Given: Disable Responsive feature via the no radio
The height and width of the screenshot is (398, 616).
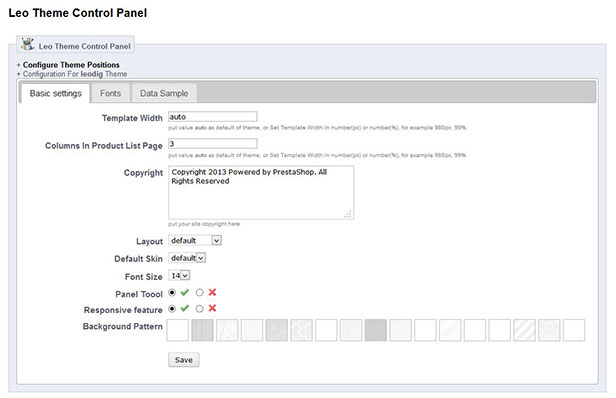Looking at the screenshot, I should tap(200, 309).
